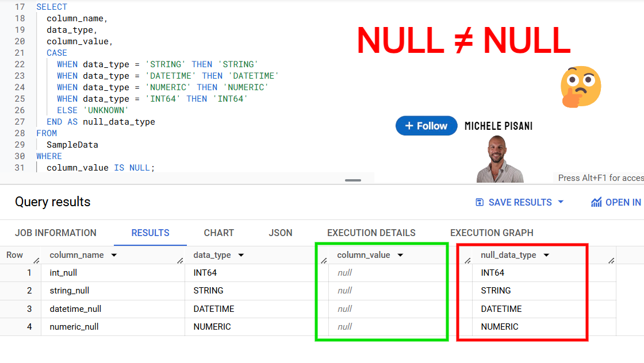The image size is (644, 363).
Task: Click the expand icon at the far right header
Action: [611, 260]
